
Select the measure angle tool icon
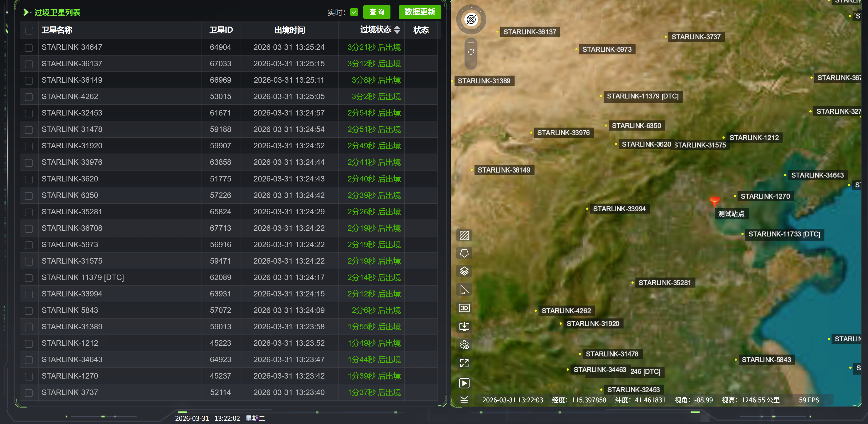464,290
